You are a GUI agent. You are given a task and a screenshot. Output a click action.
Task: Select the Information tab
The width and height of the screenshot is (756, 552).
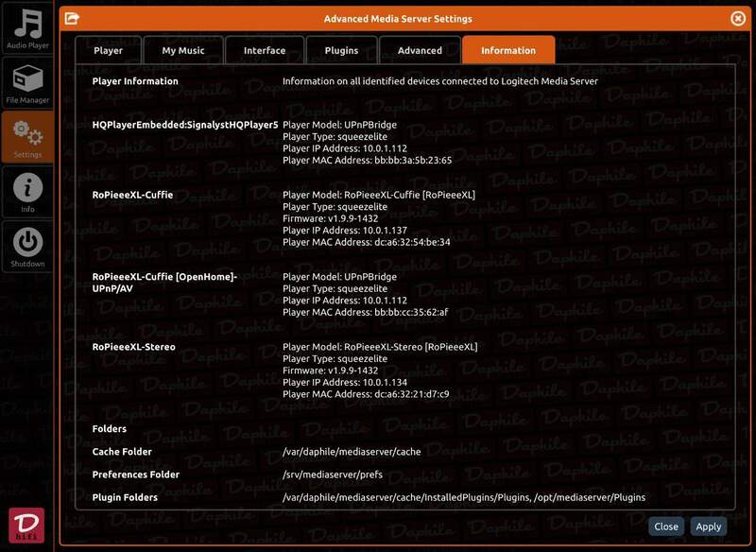(x=508, y=50)
